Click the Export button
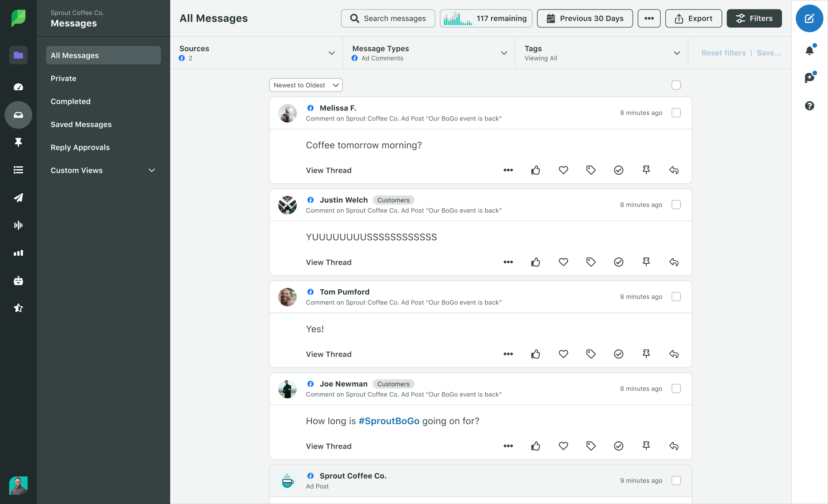This screenshot has height=504, width=828. click(x=693, y=18)
